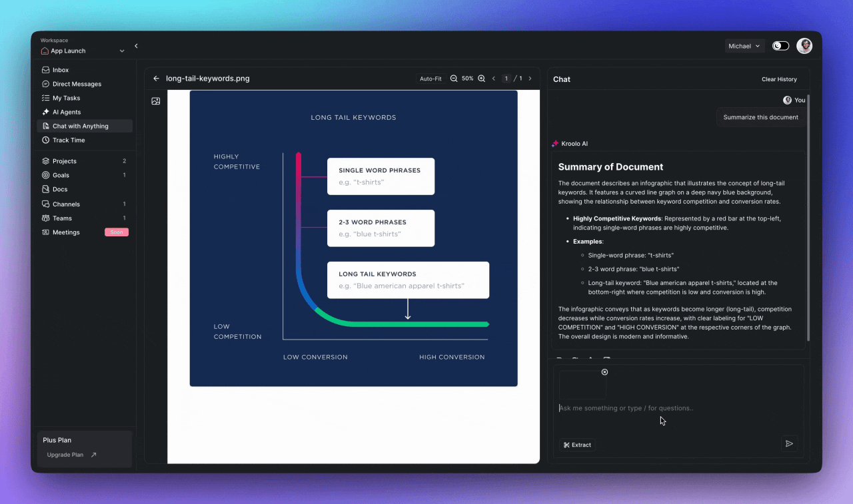Image resolution: width=853 pixels, height=504 pixels.
Task: Go back using the arrow beside long-tail-keywords.png
Action: click(x=157, y=79)
